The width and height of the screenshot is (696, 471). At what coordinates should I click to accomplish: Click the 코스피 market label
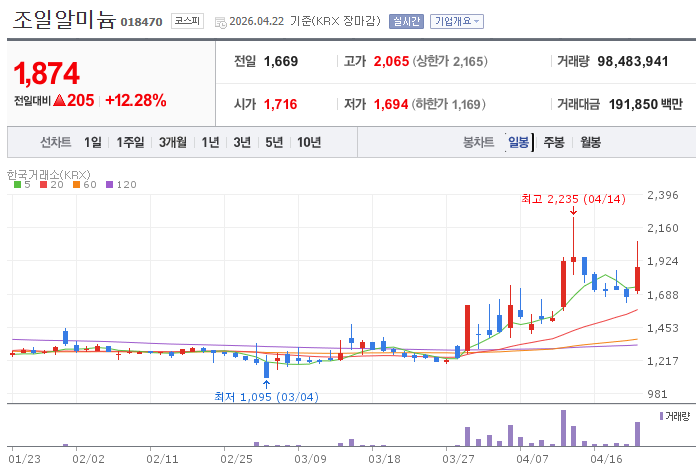click(187, 21)
